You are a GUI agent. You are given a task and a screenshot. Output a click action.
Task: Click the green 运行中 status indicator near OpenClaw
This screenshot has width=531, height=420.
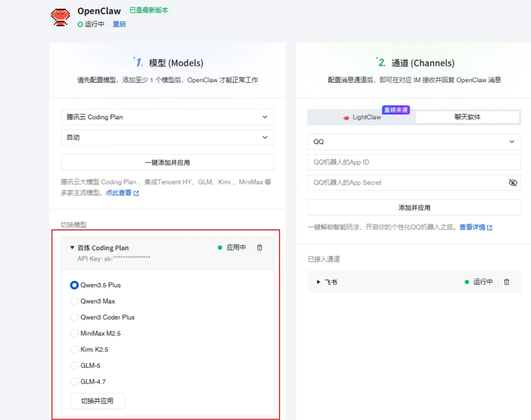coord(80,25)
